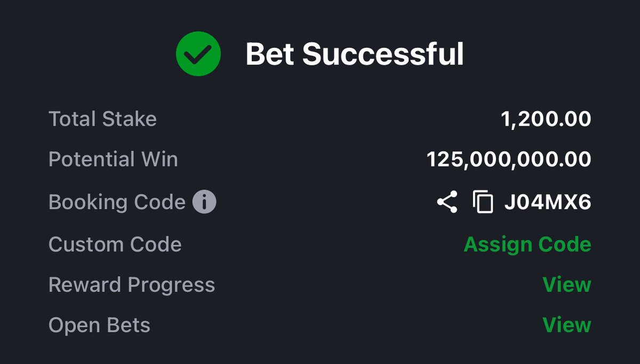
Task: Select the 125,000,000.00 potential win amount
Action: pos(509,160)
